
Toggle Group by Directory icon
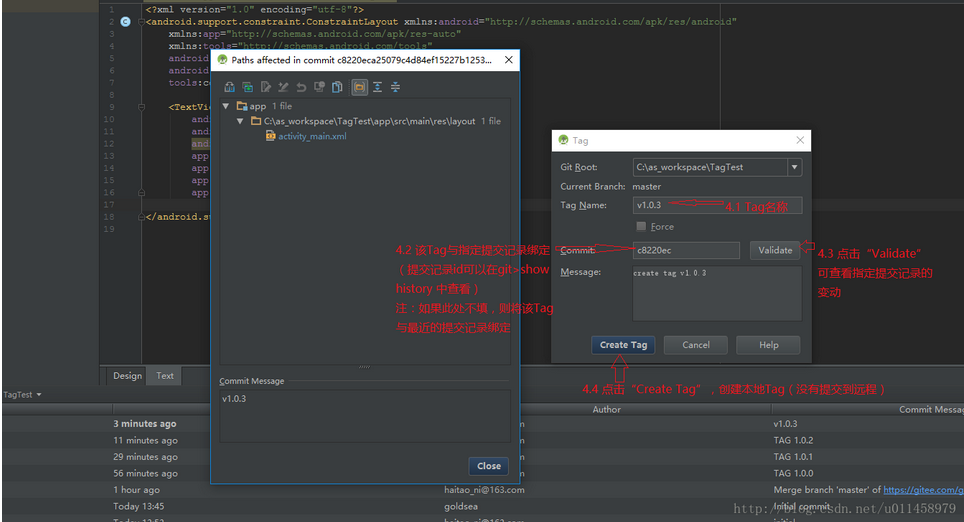point(358,87)
